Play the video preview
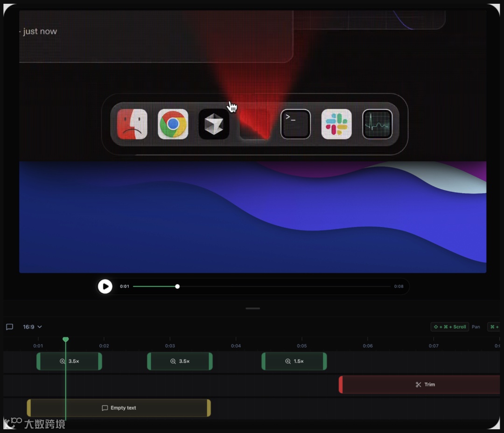 tap(105, 286)
